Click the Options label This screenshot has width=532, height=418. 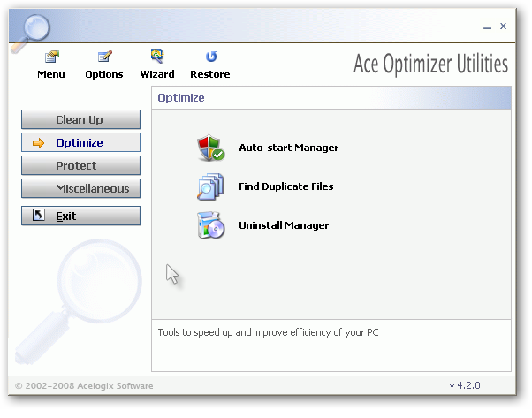104,74
